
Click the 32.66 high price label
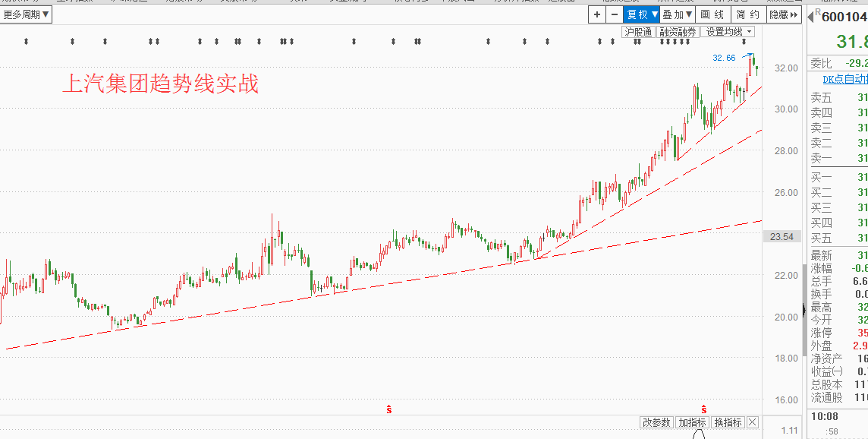(724, 58)
